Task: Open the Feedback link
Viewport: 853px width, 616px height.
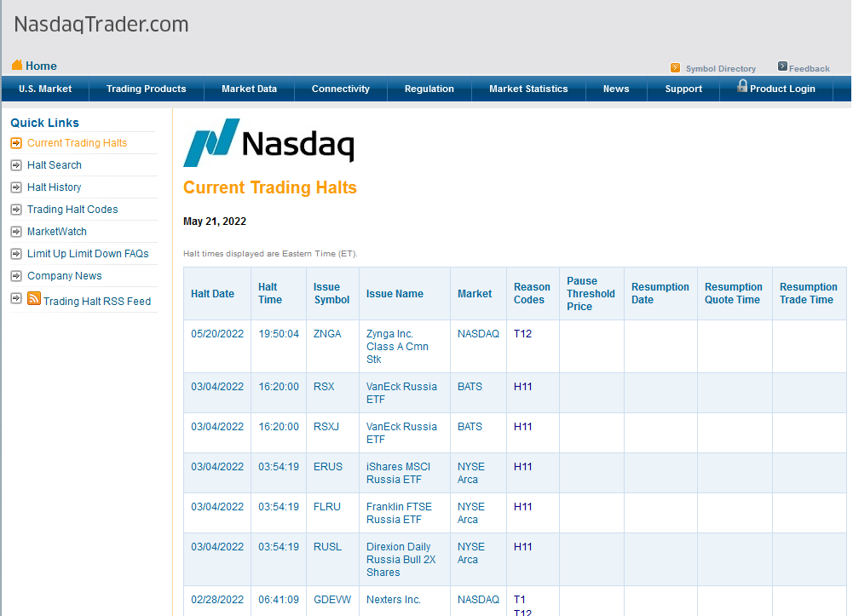Action: [x=810, y=68]
